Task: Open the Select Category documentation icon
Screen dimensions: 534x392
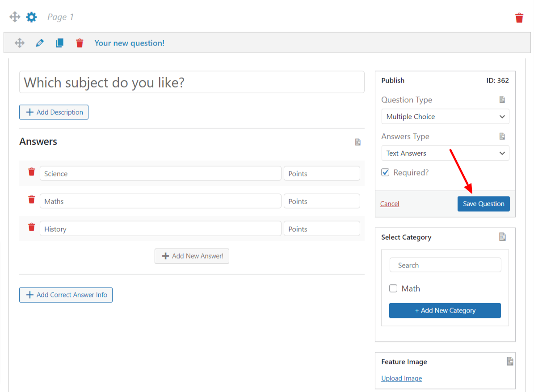Action: click(502, 237)
